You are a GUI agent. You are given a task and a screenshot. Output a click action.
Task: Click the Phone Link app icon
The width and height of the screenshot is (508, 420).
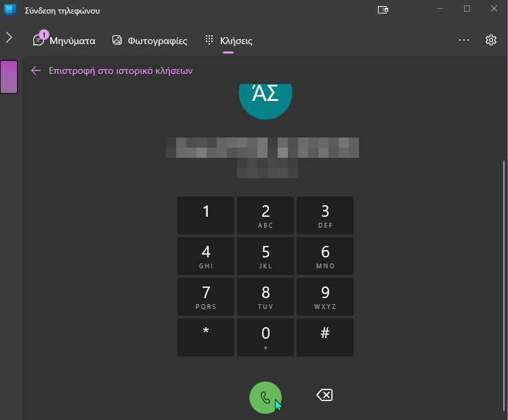coord(10,10)
